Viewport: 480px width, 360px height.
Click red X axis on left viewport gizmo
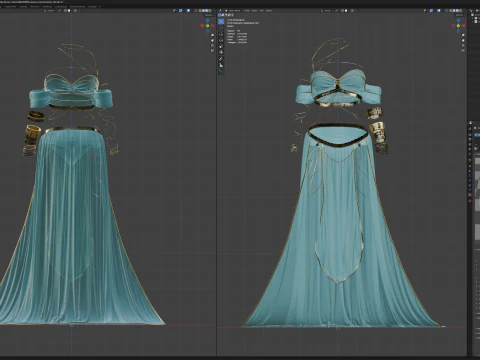pyautogui.click(x=202, y=26)
